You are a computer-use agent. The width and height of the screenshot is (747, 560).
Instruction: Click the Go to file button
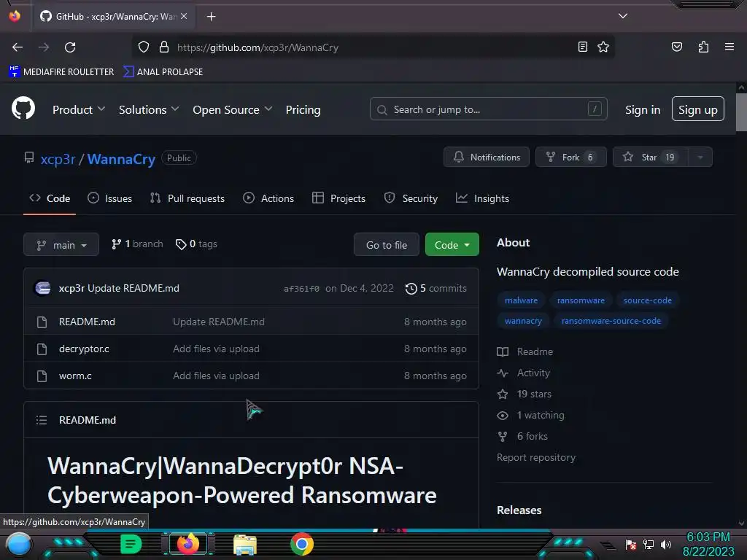coord(387,245)
